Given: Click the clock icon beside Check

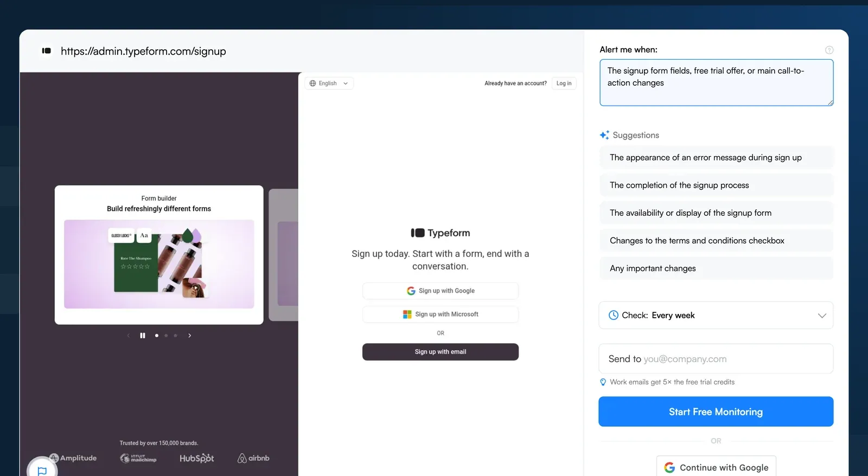Looking at the screenshot, I should tap(614, 315).
